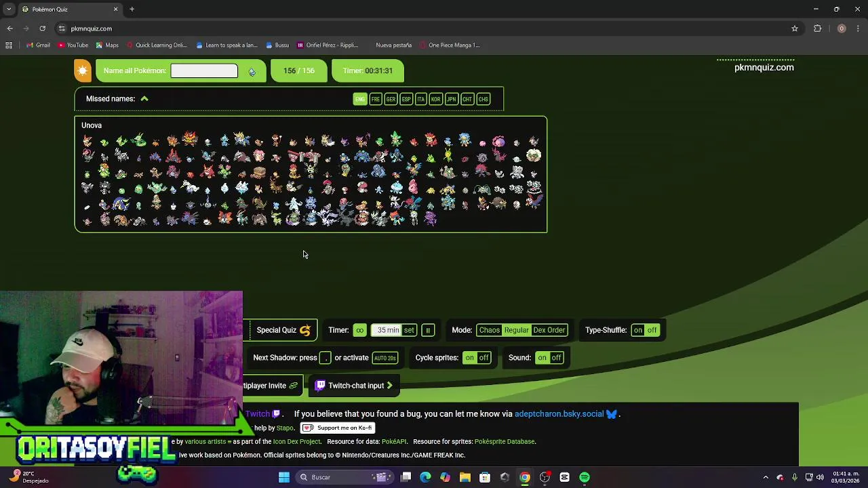868x488 pixels.
Task: Pause the quiz timer
Action: point(428,330)
